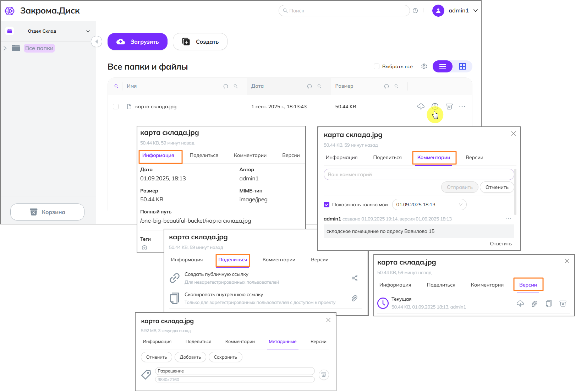
Task: Open info icon for карта склада.jpg
Action: coord(435,106)
